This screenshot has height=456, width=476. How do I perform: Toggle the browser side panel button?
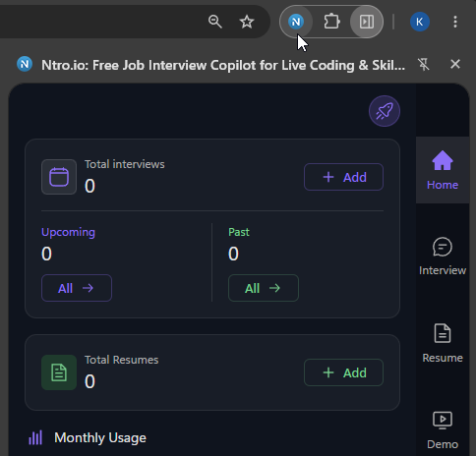367,22
